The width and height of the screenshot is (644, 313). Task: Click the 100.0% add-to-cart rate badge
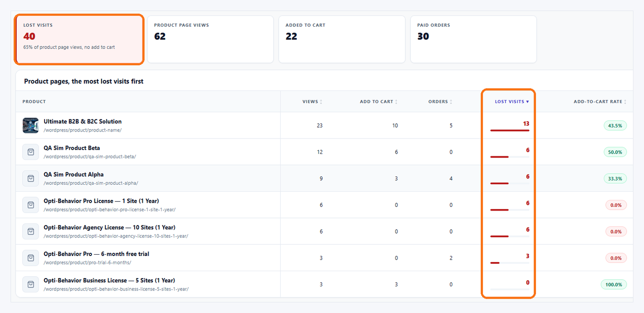click(614, 285)
